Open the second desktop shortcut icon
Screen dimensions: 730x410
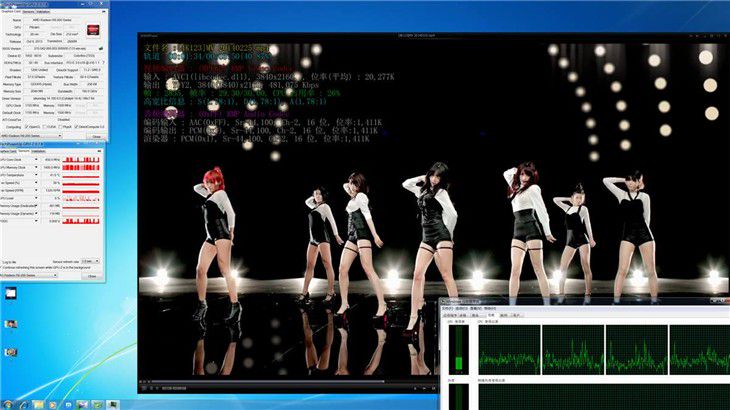10,324
